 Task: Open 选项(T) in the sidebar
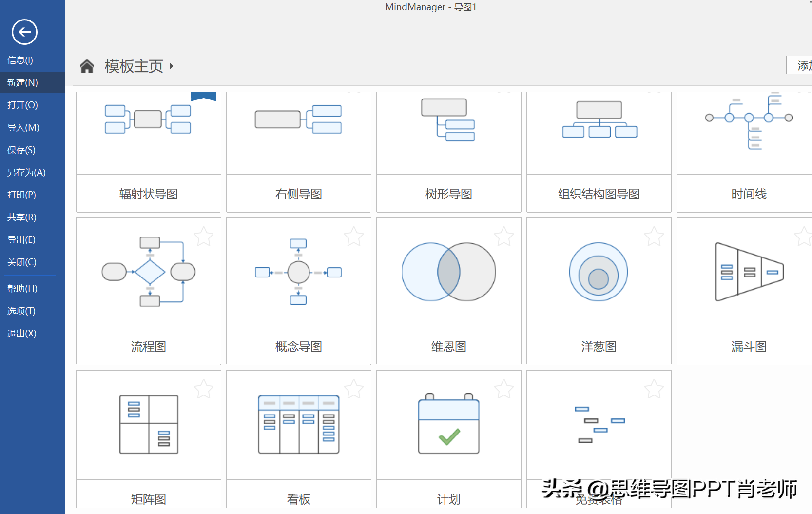click(x=32, y=311)
